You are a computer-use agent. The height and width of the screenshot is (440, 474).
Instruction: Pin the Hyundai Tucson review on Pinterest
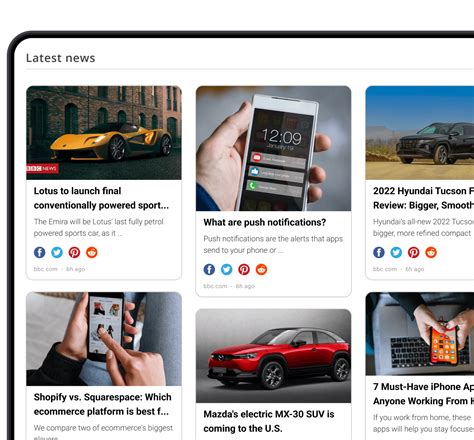pyautogui.click(x=414, y=252)
